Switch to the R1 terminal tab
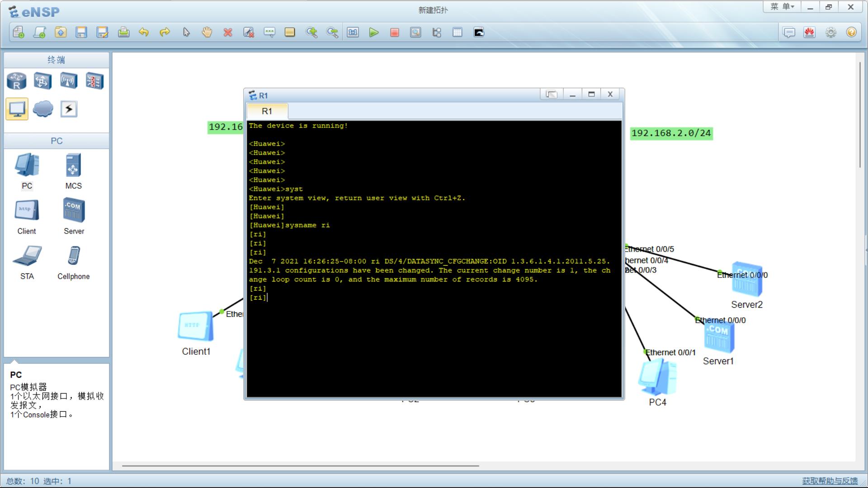The height and width of the screenshot is (488, 868). tap(267, 111)
